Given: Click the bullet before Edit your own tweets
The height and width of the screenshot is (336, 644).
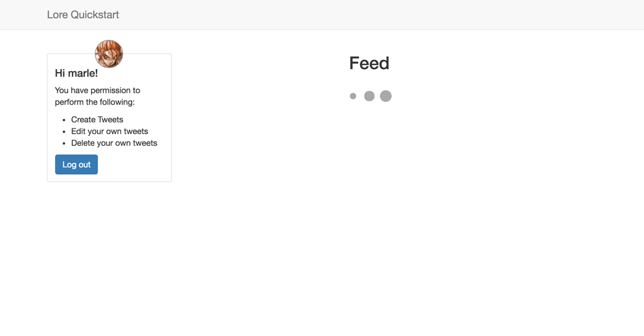Looking at the screenshot, I should pyautogui.click(x=64, y=132).
